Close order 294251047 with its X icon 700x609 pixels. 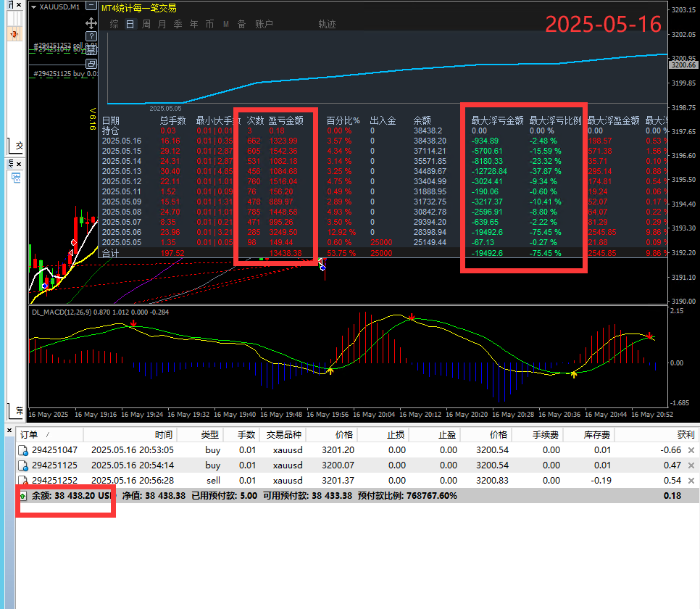coord(691,450)
